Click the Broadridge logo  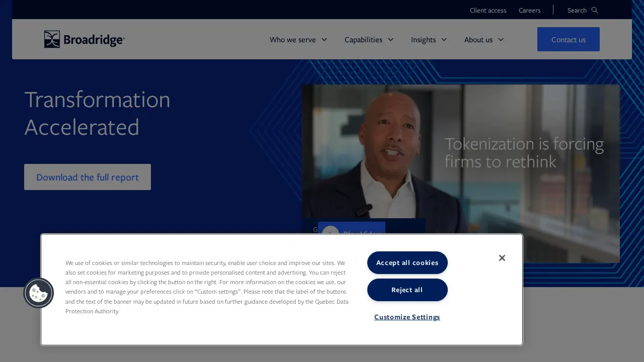[x=84, y=39]
